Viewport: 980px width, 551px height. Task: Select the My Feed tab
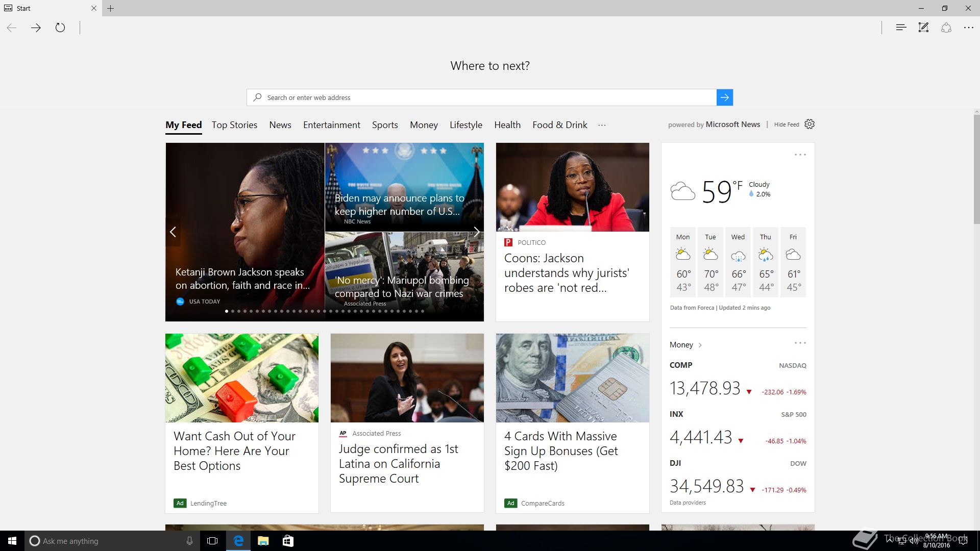click(x=184, y=125)
